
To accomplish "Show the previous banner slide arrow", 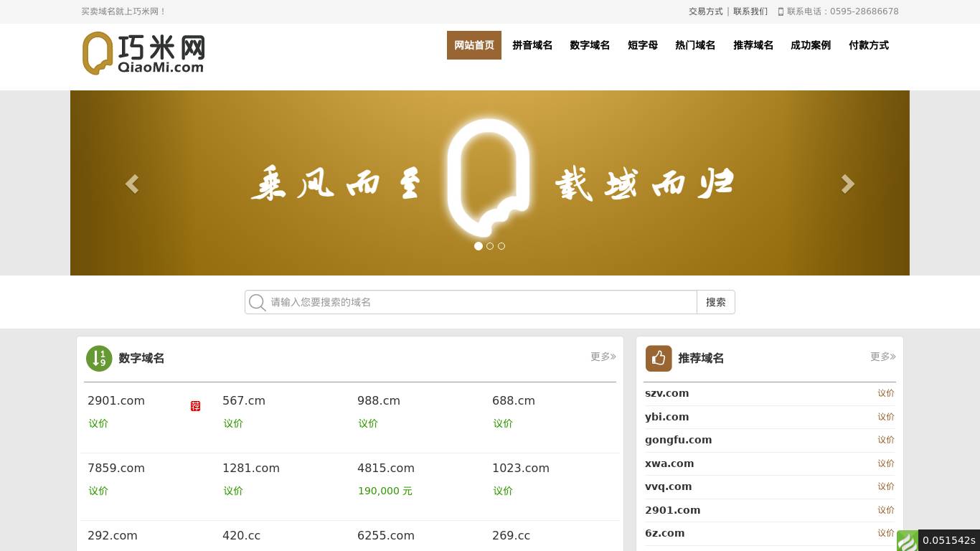I will (132, 184).
